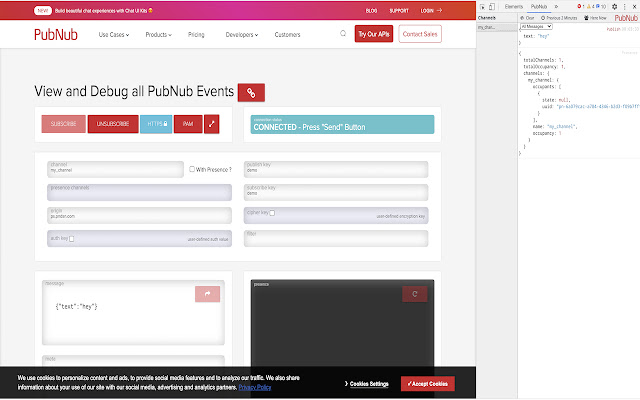640x400 pixels.
Task: Toggle the DevTools device toolbar icon
Action: [492, 7]
